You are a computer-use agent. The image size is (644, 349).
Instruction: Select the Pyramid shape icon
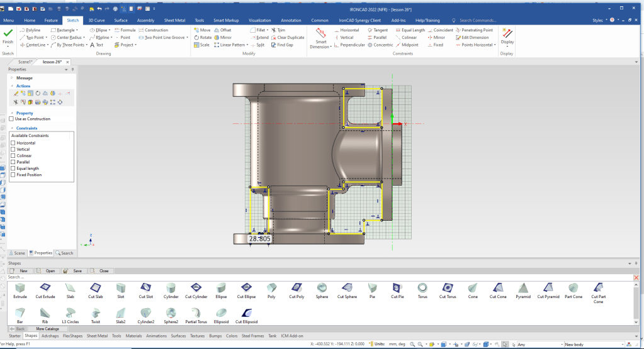tap(522, 287)
